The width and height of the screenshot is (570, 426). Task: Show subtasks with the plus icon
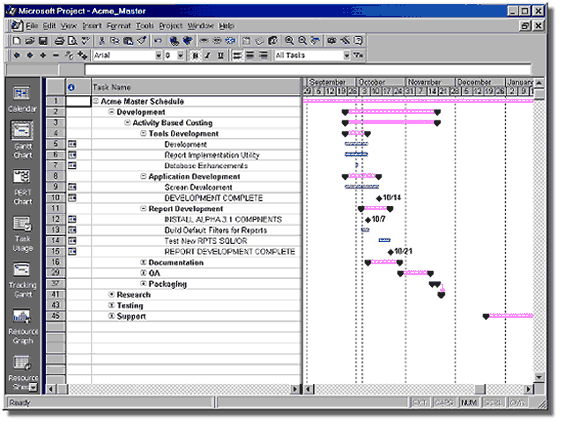(43, 55)
